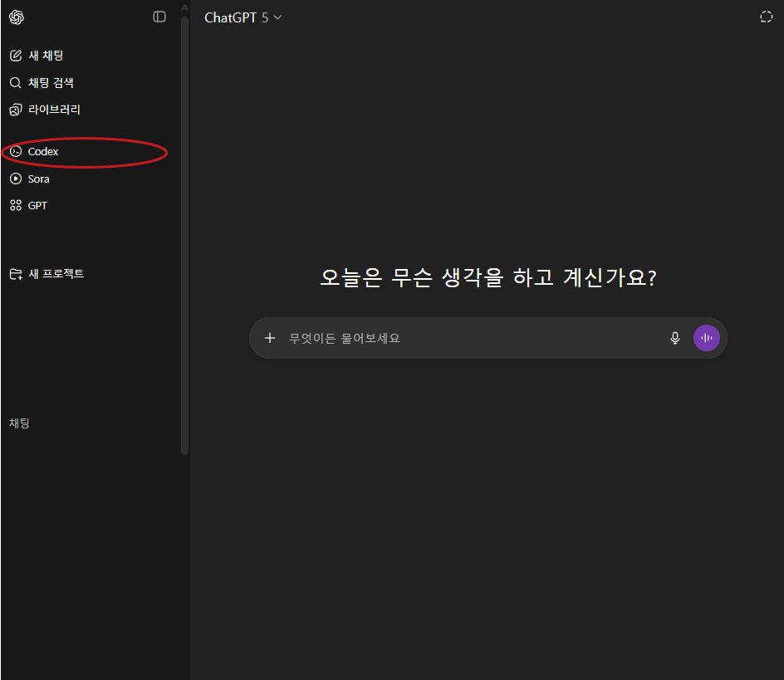Open the plus attachment menu in the prompt box

coord(269,338)
